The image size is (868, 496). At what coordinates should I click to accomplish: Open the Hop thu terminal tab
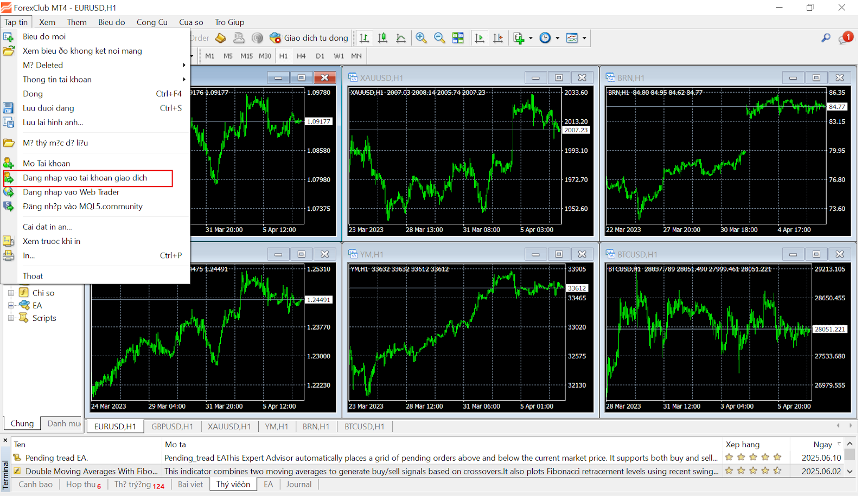[x=83, y=484]
